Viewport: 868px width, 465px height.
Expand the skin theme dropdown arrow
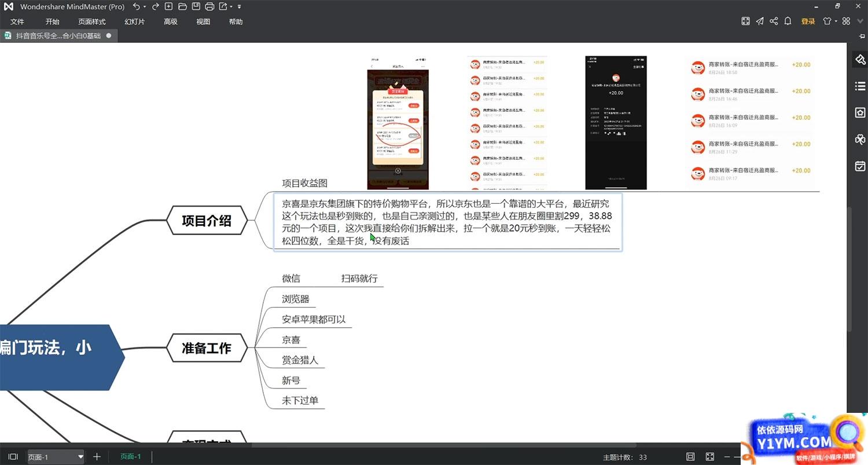pos(836,22)
